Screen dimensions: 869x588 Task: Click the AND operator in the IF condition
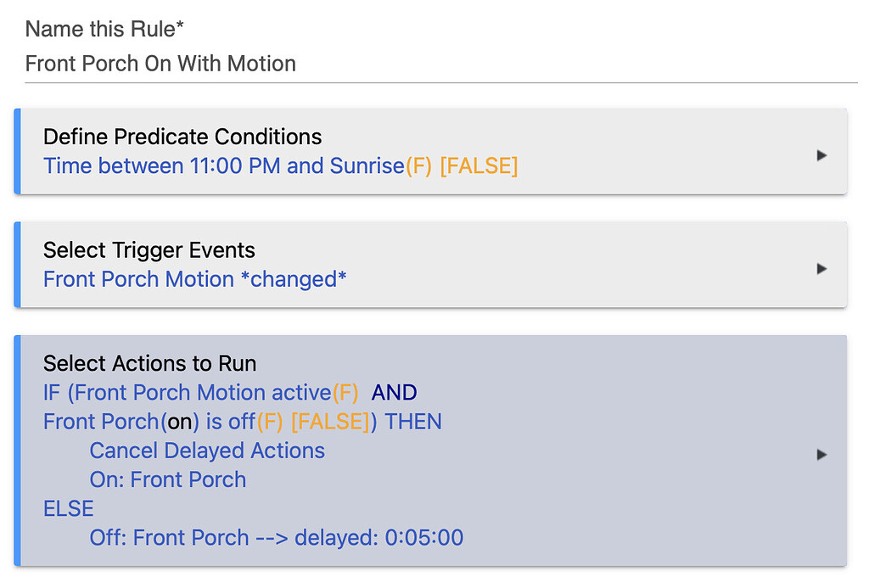(x=395, y=393)
